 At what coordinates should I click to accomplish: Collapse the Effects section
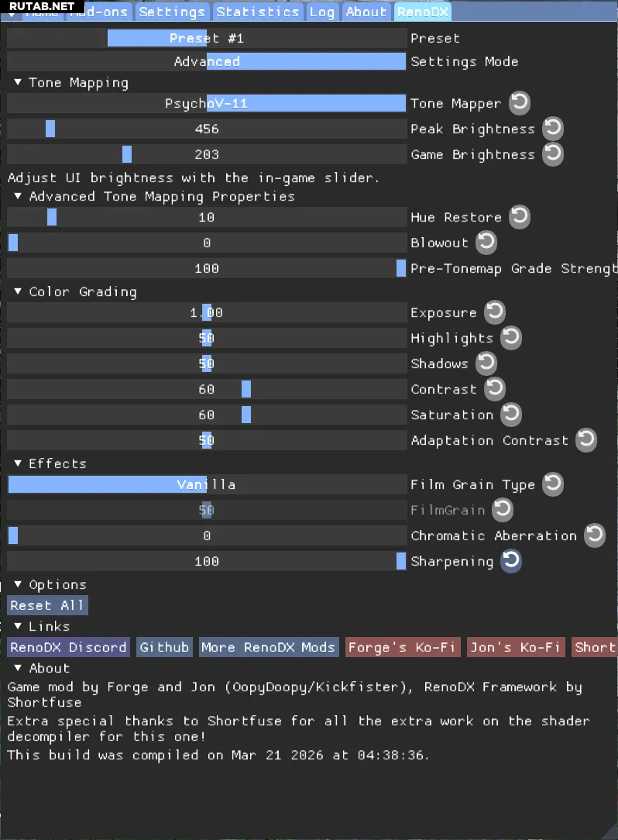[x=18, y=463]
